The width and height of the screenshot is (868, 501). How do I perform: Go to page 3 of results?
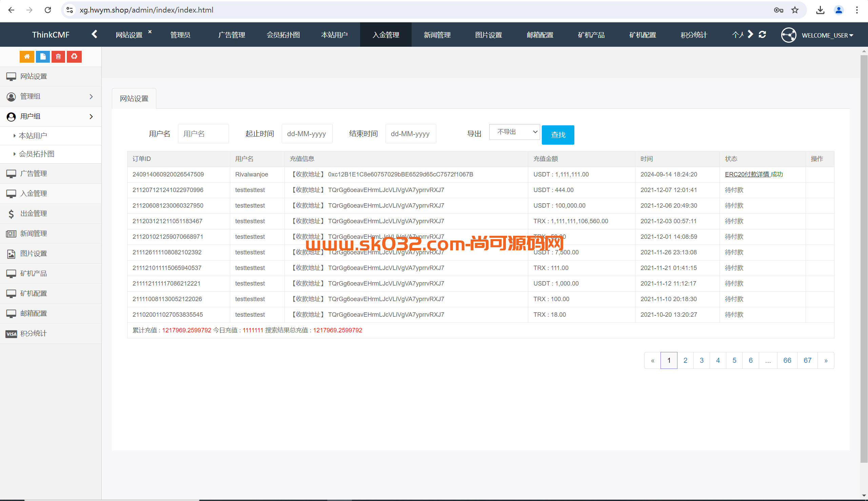click(x=702, y=360)
